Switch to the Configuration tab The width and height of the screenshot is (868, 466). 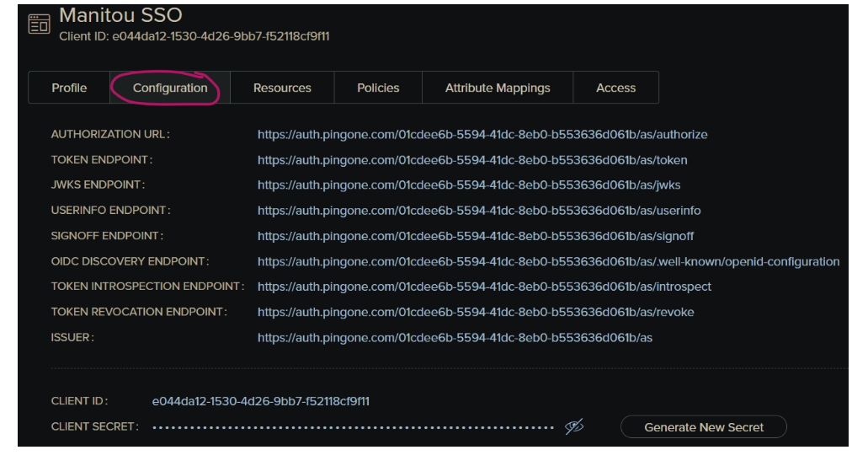[170, 88]
